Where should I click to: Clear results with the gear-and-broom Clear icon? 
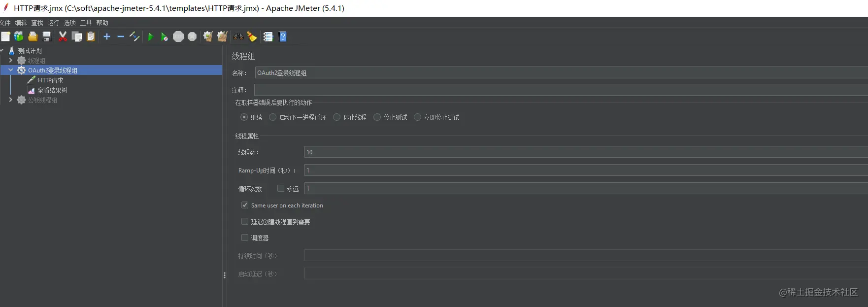point(208,36)
